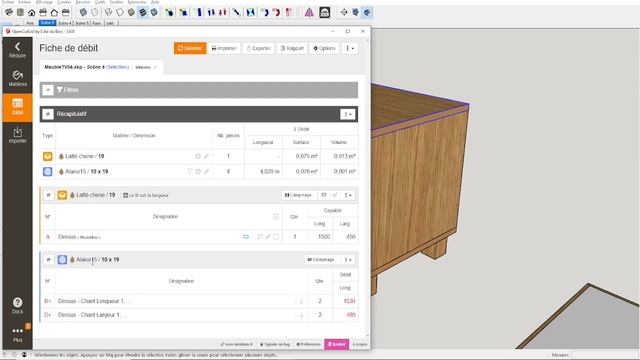Click the red curved arrow toolbar icon
The image size is (640, 360).
pyautogui.click(x=276, y=13)
